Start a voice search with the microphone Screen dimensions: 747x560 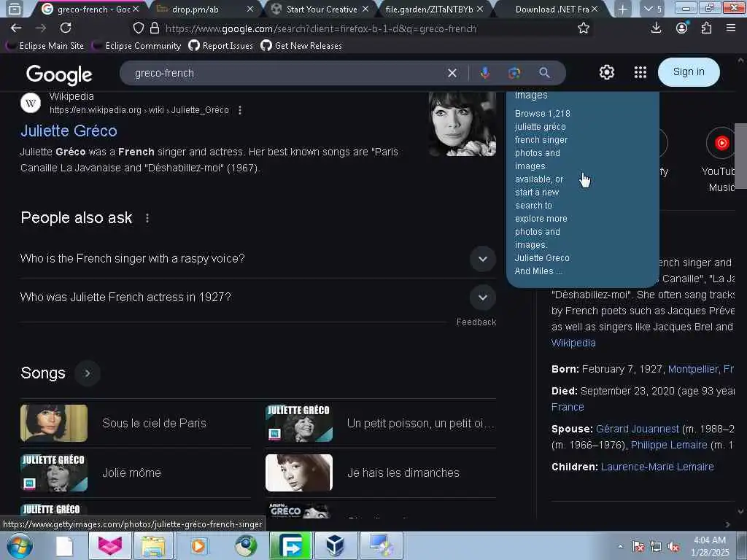(x=485, y=73)
